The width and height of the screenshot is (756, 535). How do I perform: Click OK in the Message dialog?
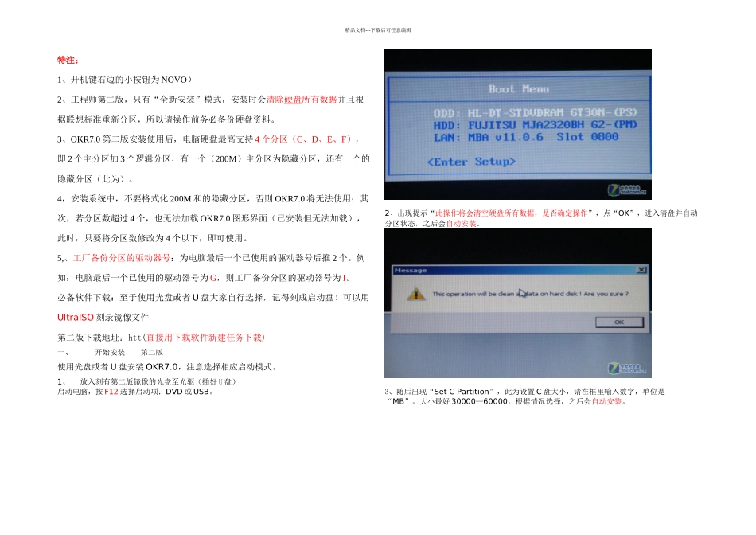tap(619, 322)
